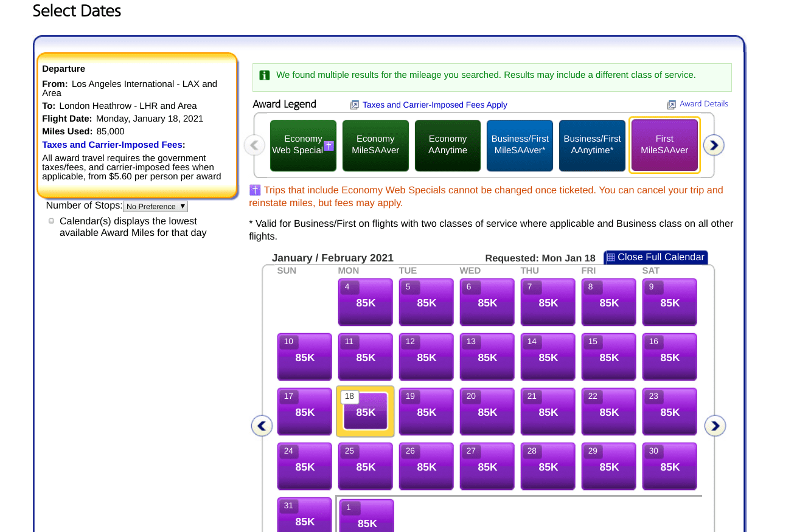The width and height of the screenshot is (811, 532).
Task: Pick January 18 highlighted date tile
Action: (x=366, y=412)
